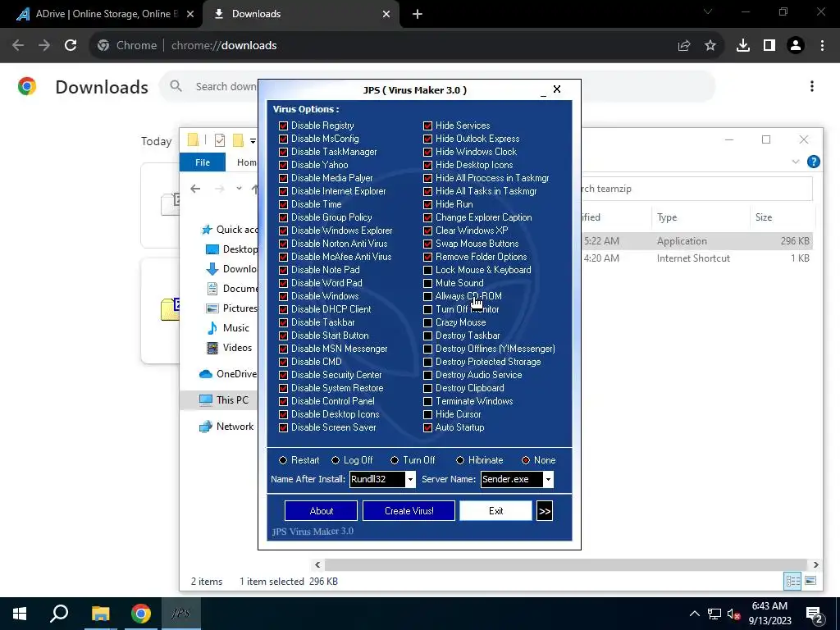
Task: Uncheck the Disable Registry checkbox
Action: tap(283, 126)
